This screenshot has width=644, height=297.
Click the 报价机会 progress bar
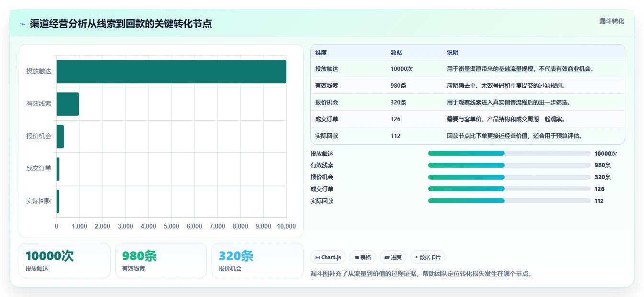(x=509, y=177)
